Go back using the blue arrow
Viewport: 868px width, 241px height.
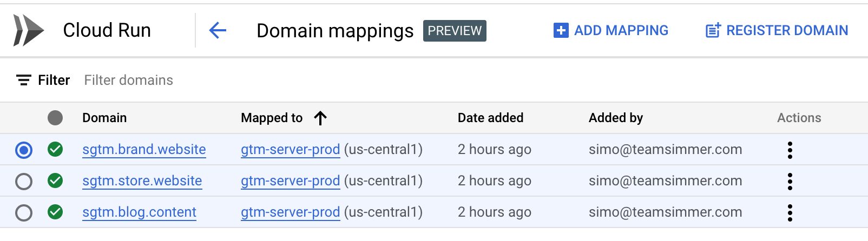[218, 30]
